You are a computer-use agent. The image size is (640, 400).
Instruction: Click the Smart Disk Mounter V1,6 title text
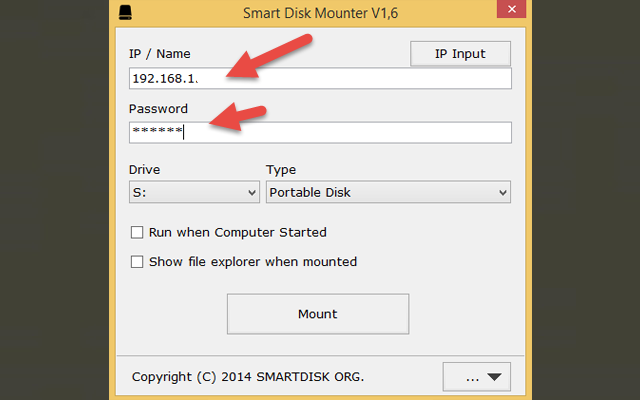pyautogui.click(x=319, y=15)
